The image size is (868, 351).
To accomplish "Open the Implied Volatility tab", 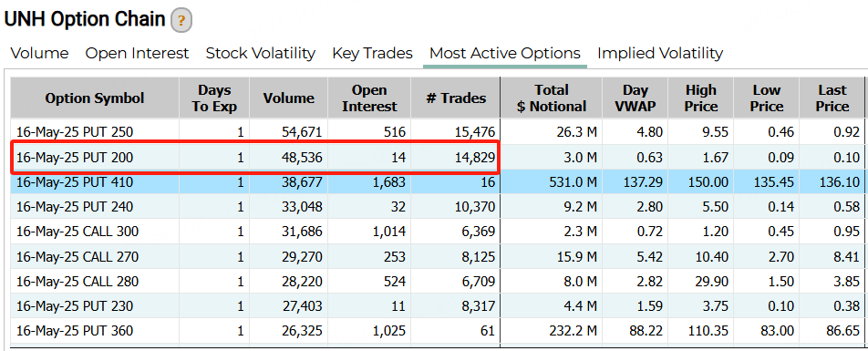I will [x=660, y=53].
